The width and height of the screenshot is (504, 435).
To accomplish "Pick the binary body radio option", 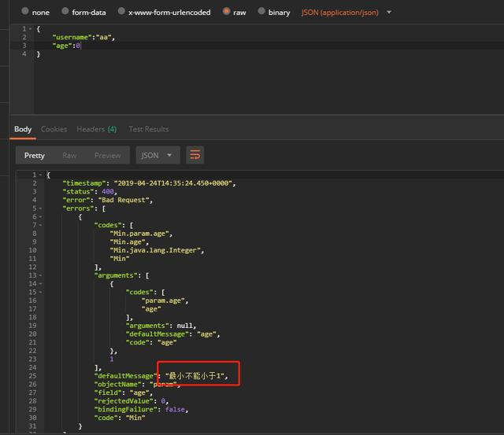I will coord(261,13).
